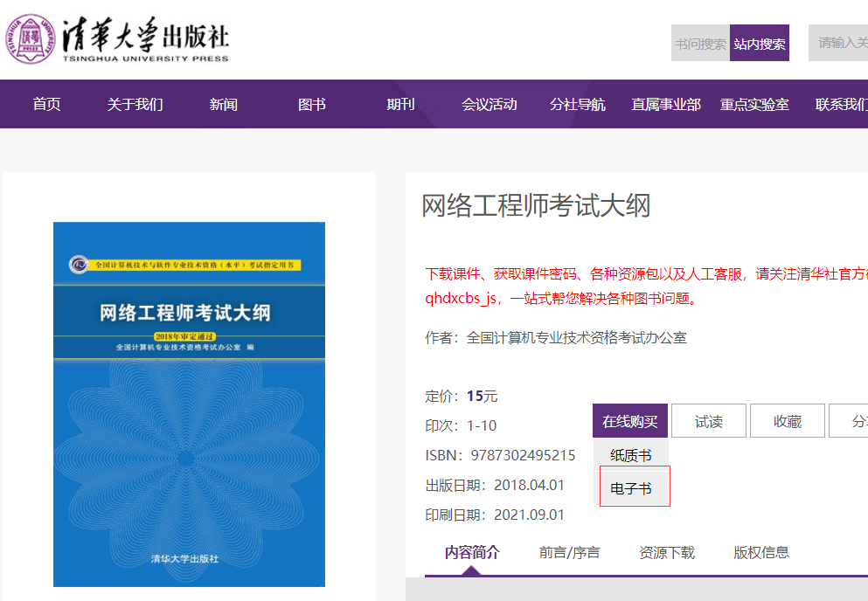Open the 首页 home menu item

click(47, 105)
